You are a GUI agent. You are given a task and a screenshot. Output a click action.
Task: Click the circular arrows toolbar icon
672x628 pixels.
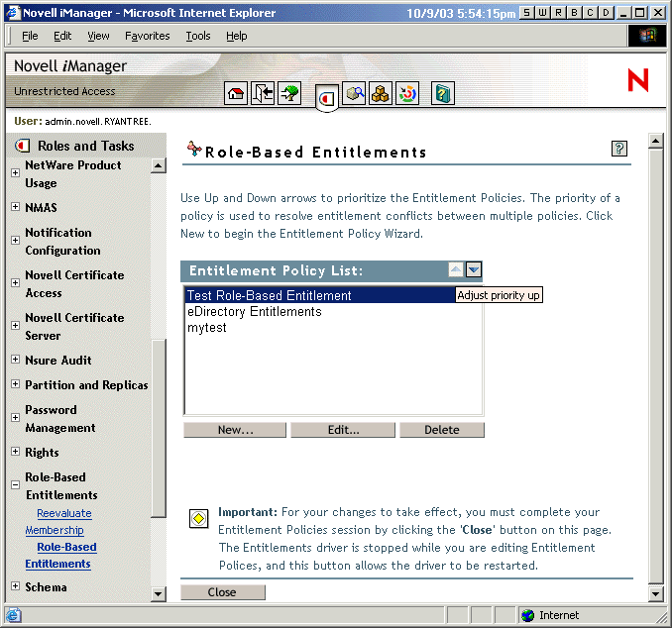(407, 93)
